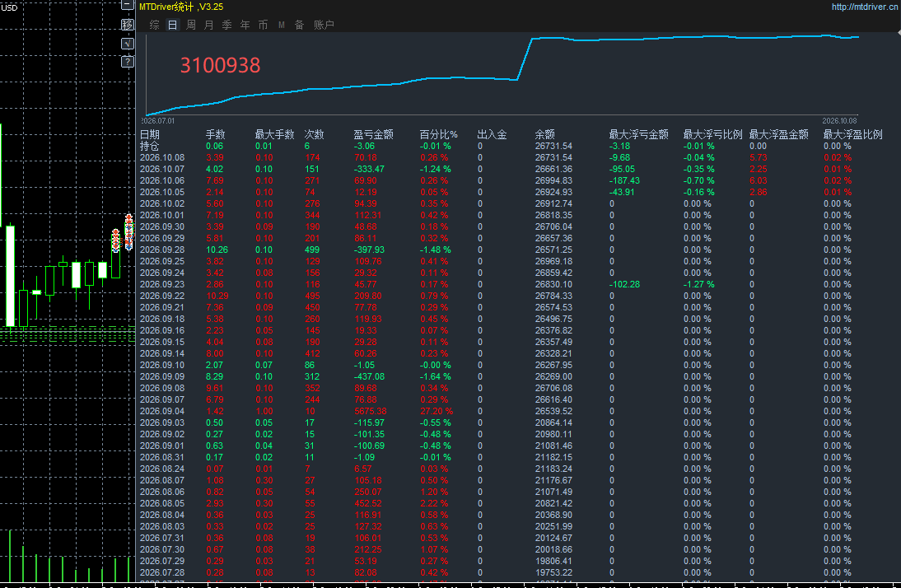901x588 pixels.
Task: Open the M tab
Action: [x=282, y=25]
